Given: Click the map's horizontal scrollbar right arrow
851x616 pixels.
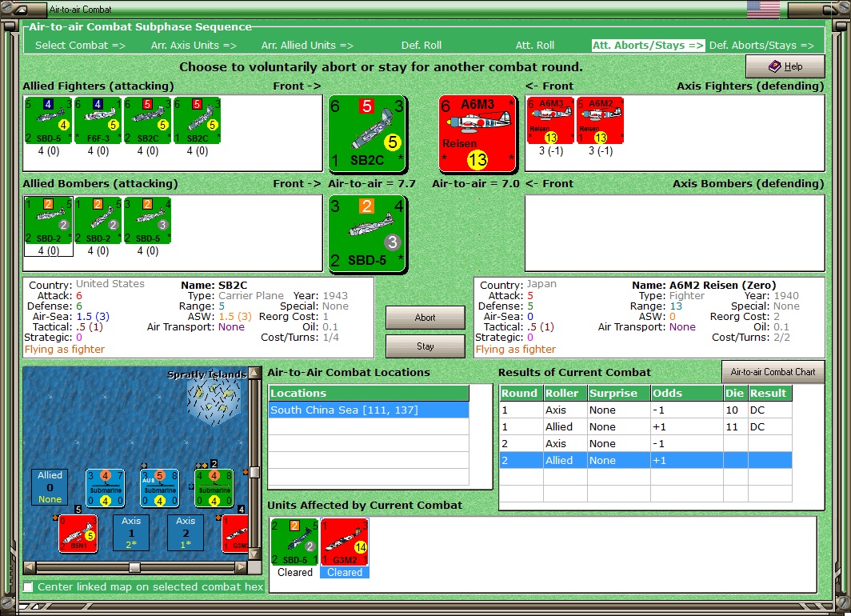Looking at the screenshot, I should coord(241,567).
